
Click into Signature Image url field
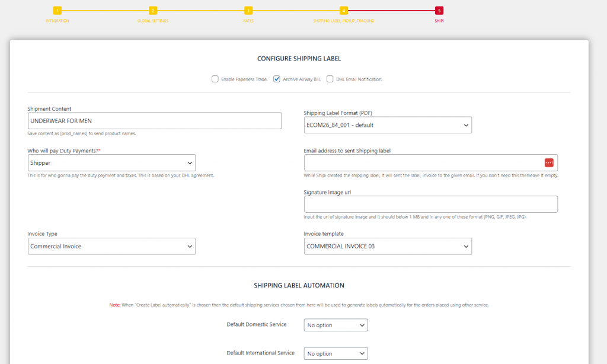coord(430,205)
